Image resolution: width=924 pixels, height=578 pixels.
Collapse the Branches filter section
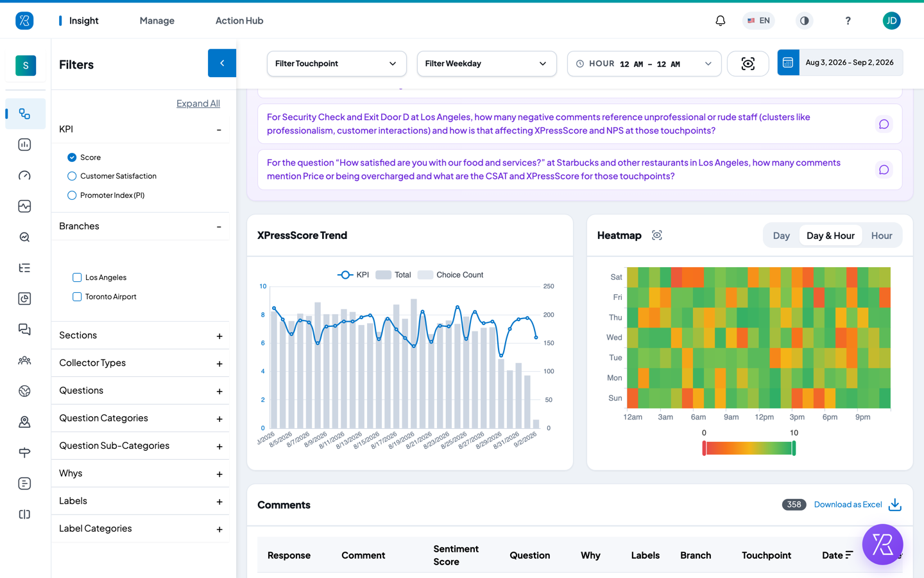(x=219, y=227)
